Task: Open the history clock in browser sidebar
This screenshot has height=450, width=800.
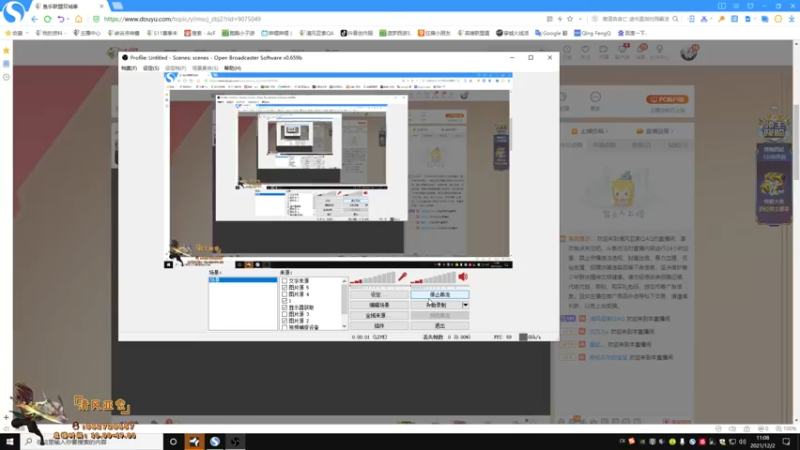Action: (6, 77)
